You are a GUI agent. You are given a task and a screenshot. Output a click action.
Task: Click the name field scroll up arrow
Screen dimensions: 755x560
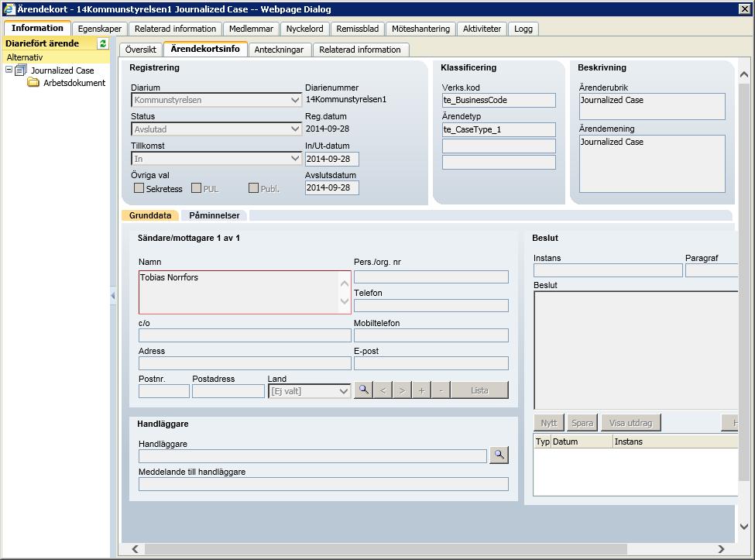click(345, 284)
